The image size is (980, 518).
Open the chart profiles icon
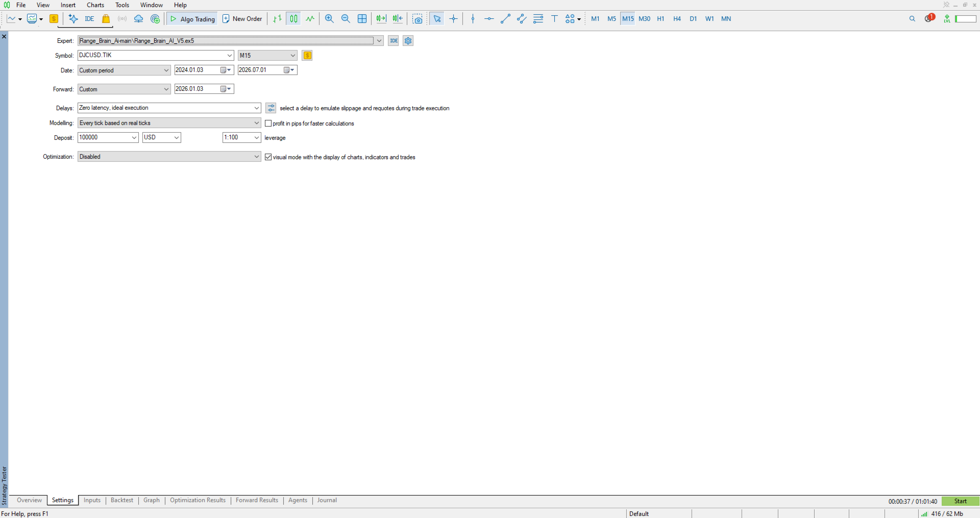pos(32,19)
